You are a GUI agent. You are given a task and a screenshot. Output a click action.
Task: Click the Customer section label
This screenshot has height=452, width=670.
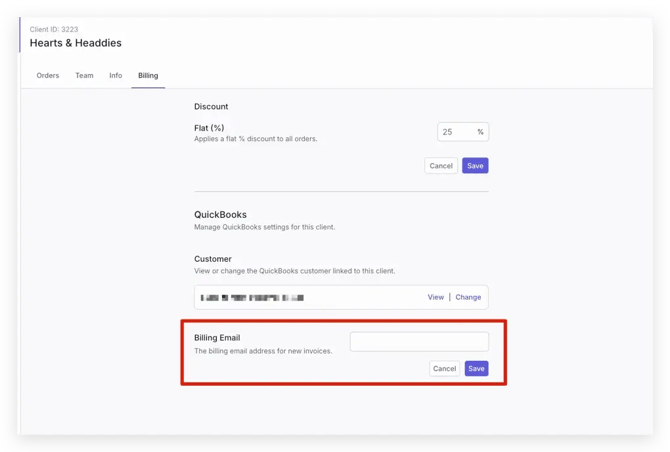point(213,259)
